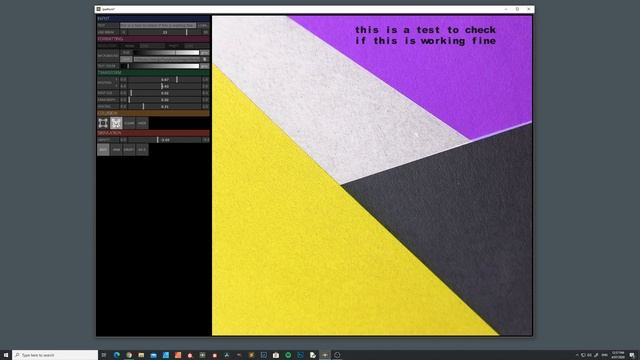Click the taskbar clock and date
Viewport: 640px width, 360px height.
click(618, 355)
